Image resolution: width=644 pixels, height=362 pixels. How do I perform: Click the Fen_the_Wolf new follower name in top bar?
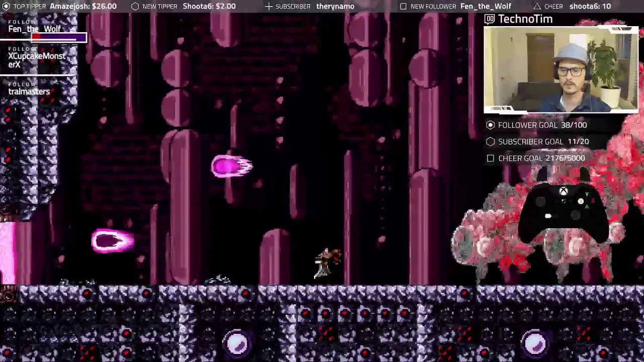(x=486, y=7)
